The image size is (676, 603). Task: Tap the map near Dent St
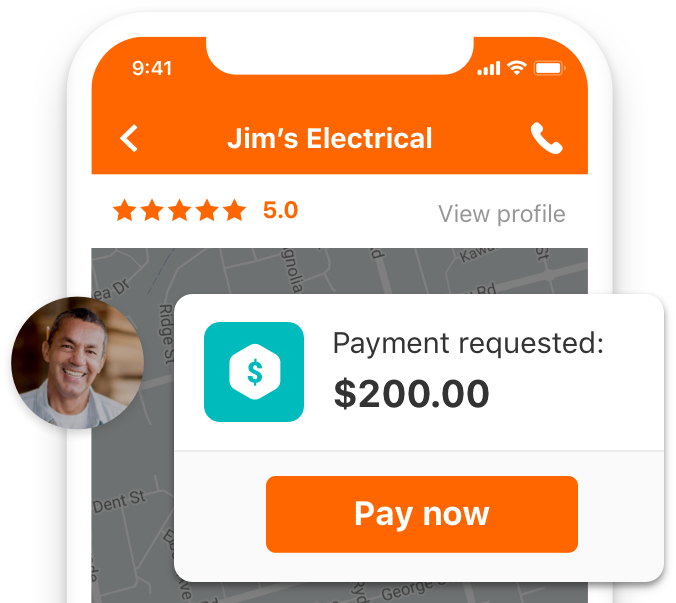coord(120,501)
